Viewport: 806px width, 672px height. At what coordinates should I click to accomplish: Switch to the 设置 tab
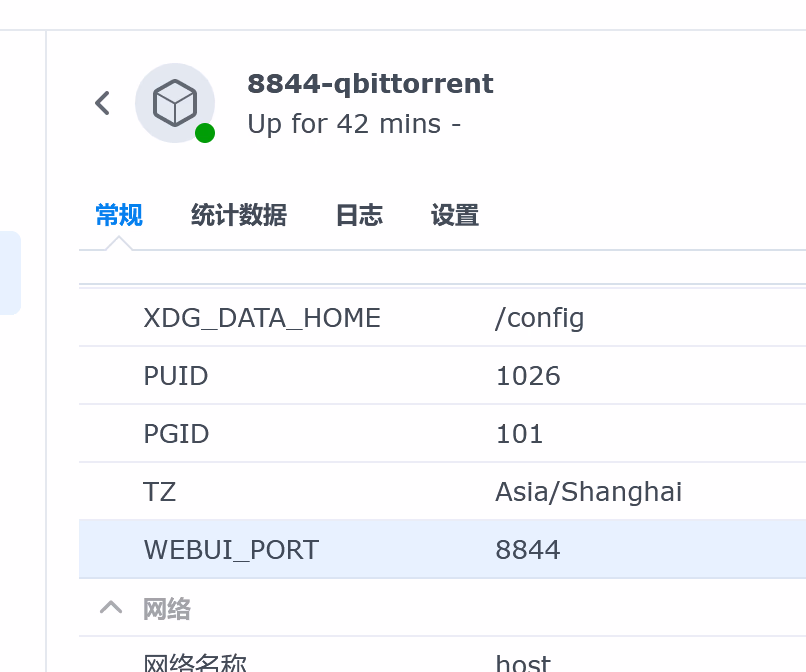[455, 215]
